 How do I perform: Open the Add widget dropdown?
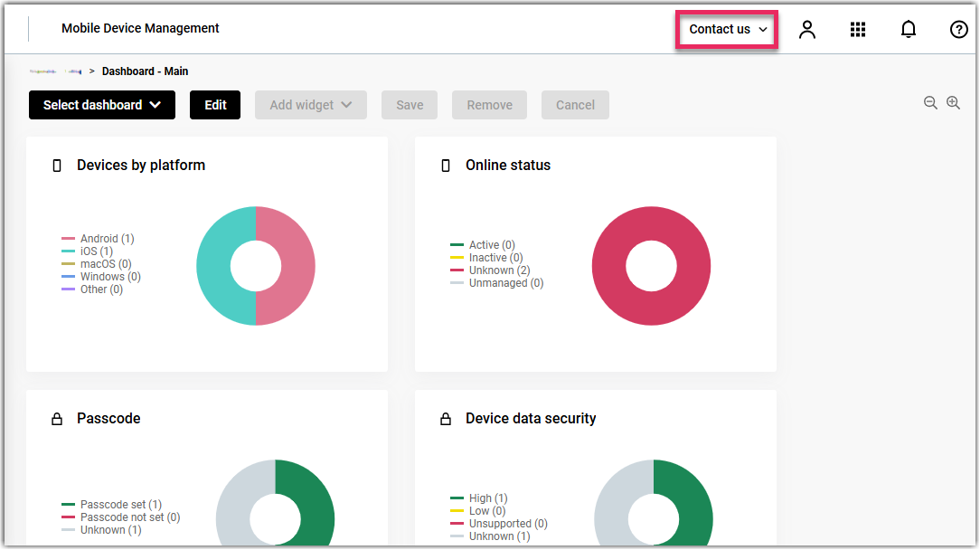coord(311,105)
